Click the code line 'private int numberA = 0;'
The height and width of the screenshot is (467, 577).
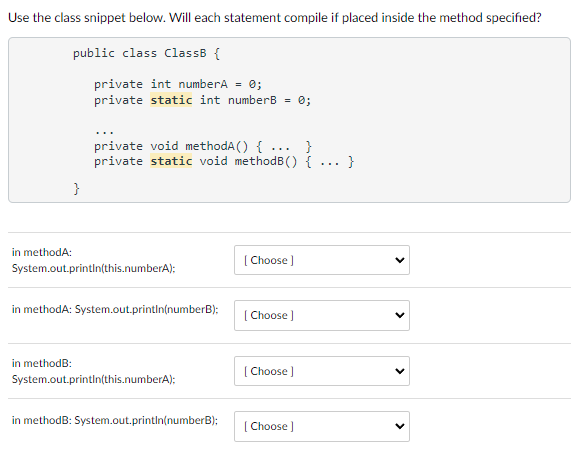[178, 84]
